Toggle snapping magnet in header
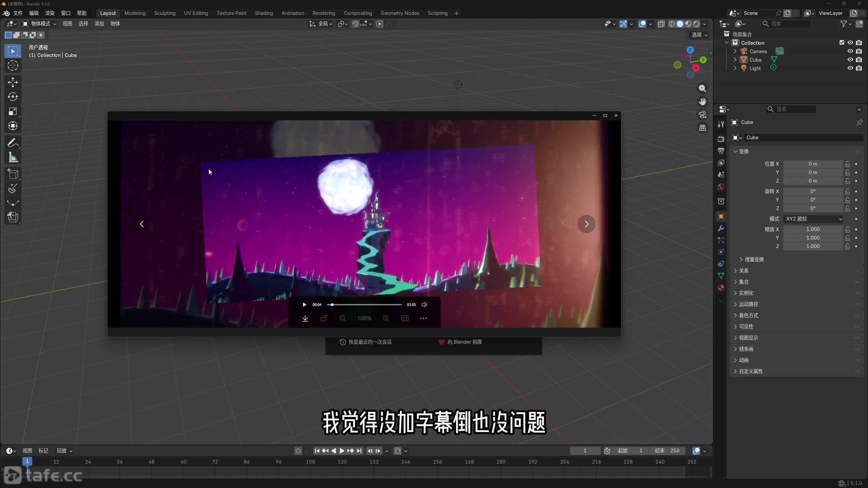This screenshot has width=868, height=488. click(355, 24)
